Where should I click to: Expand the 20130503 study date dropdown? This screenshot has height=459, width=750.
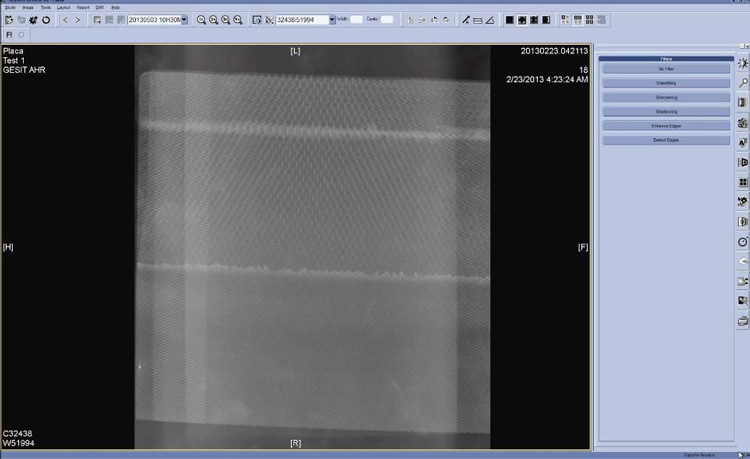point(185,20)
